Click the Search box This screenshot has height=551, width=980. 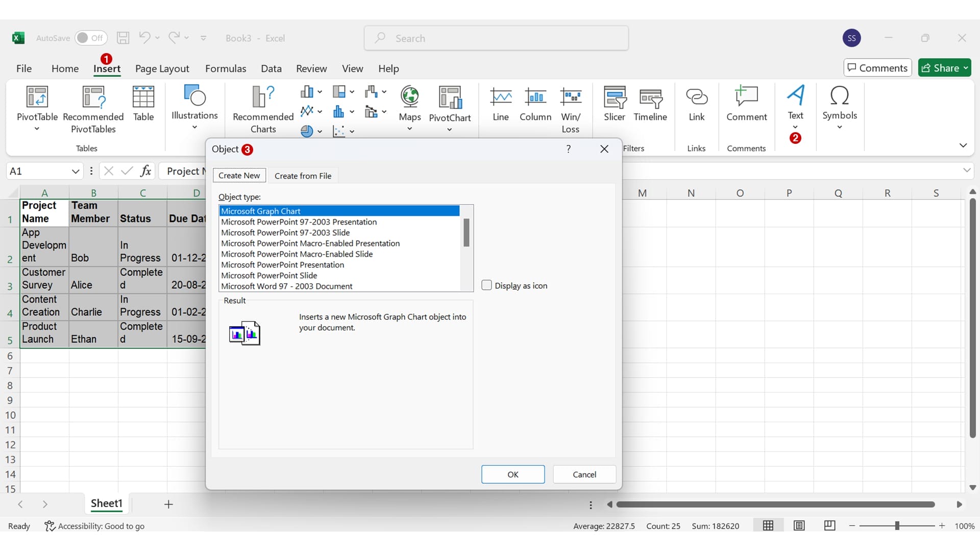[x=496, y=38]
